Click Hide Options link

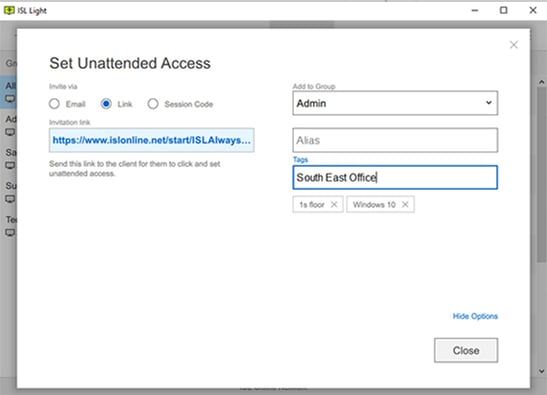475,316
